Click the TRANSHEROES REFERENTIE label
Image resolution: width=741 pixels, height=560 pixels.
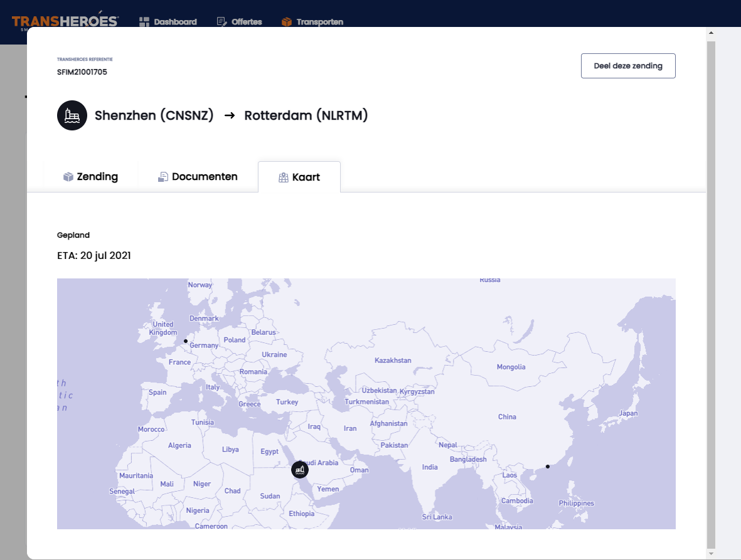click(85, 60)
